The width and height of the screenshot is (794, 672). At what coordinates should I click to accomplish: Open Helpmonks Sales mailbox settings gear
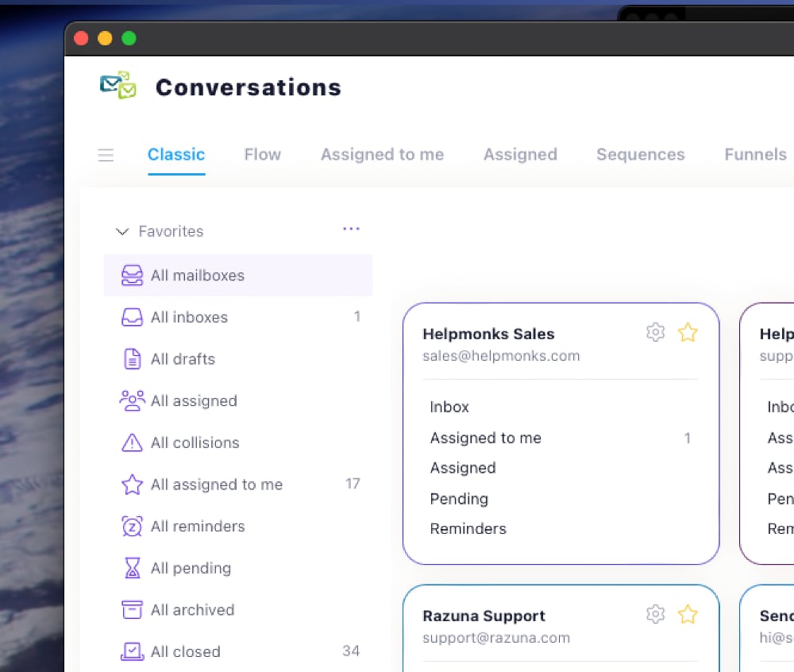coord(655,333)
